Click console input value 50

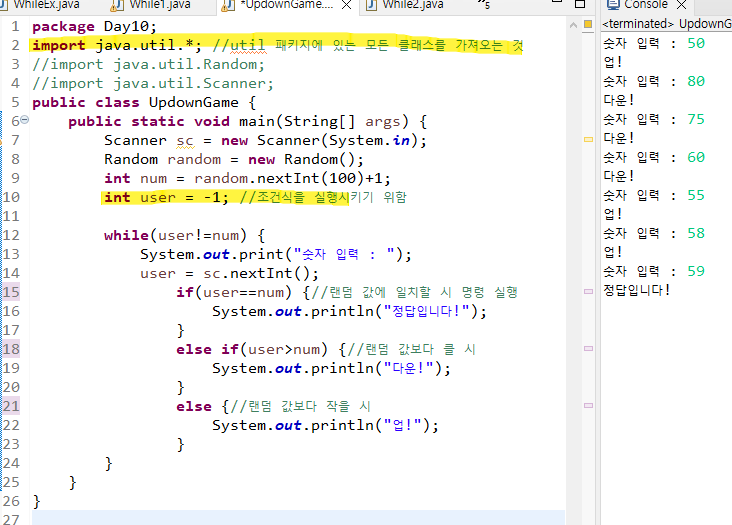point(696,43)
